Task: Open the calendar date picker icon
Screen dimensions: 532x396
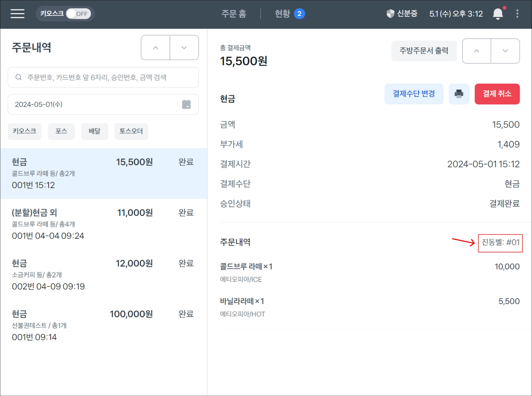Action: (186, 104)
